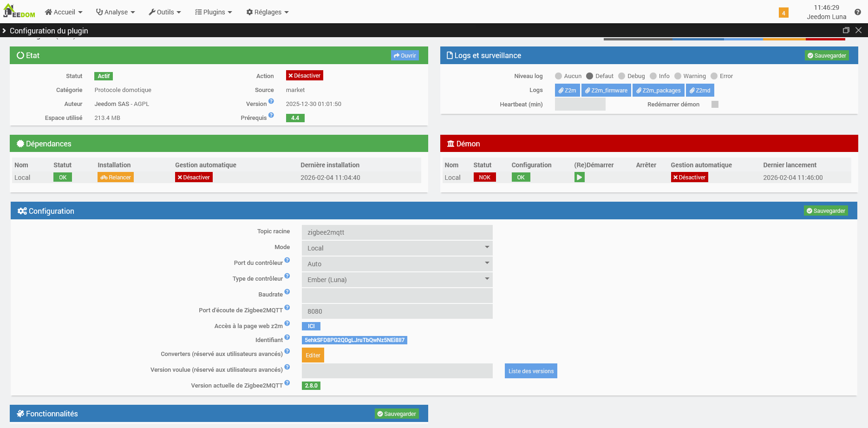The width and height of the screenshot is (868, 428).
Task: Select the Defaut log level
Action: 590,76
